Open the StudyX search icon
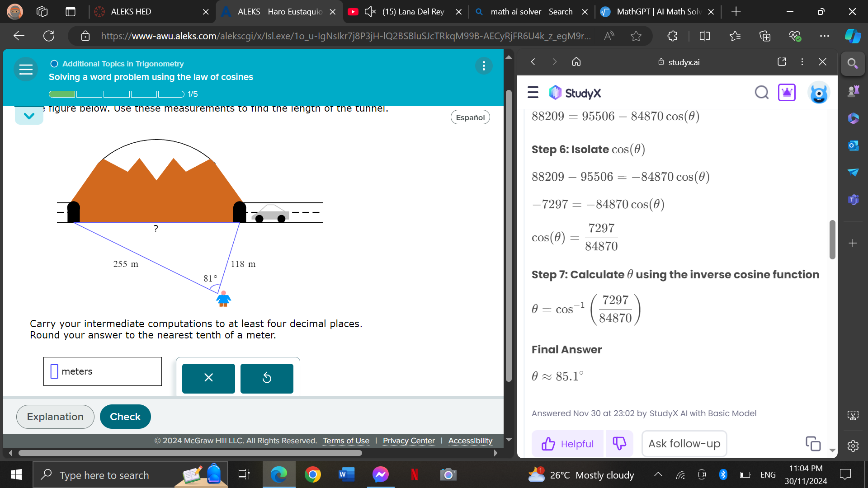Image resolution: width=868 pixels, height=488 pixels. click(762, 93)
